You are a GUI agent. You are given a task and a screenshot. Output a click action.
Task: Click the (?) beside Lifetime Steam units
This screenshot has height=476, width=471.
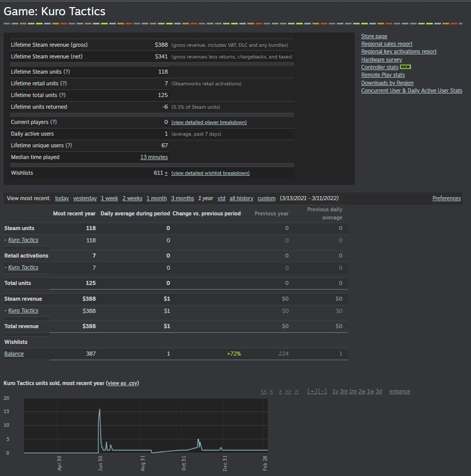(x=67, y=72)
